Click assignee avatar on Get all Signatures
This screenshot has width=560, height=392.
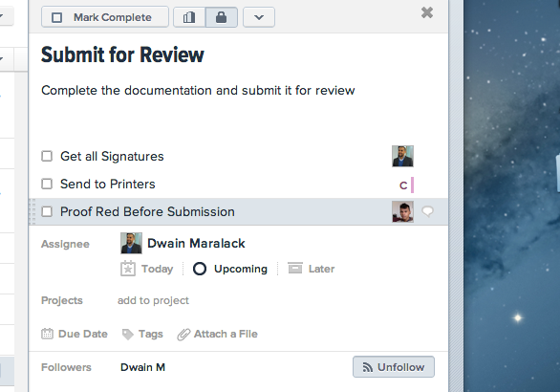402,156
